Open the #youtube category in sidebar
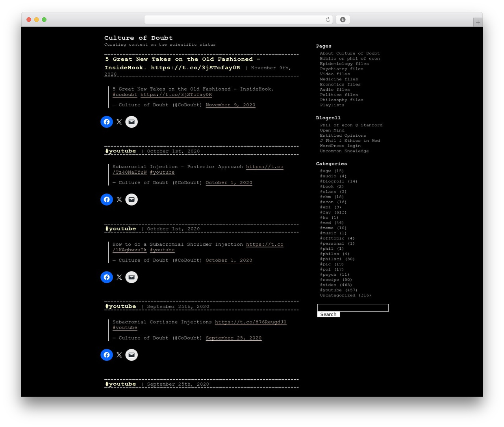Screen dimensions: 504x427 coord(331,290)
